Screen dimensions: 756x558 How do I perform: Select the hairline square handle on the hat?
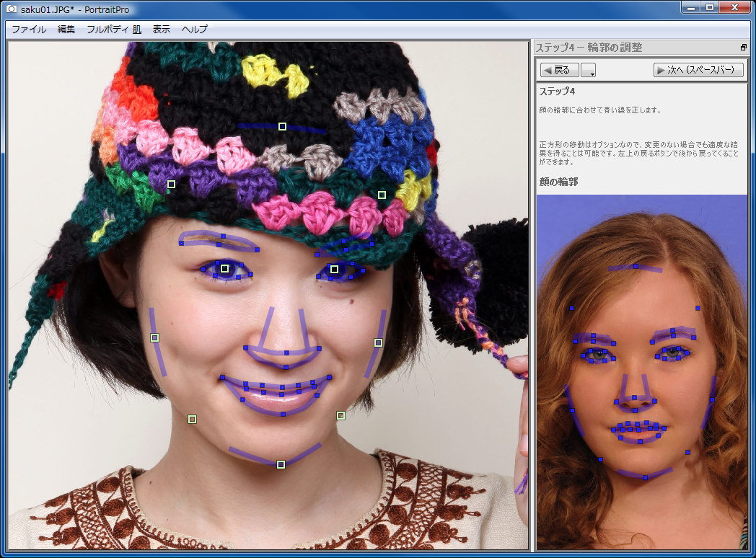283,126
